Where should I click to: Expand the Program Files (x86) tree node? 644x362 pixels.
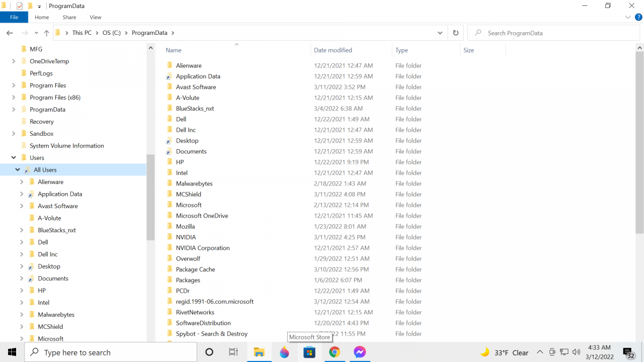click(13, 98)
